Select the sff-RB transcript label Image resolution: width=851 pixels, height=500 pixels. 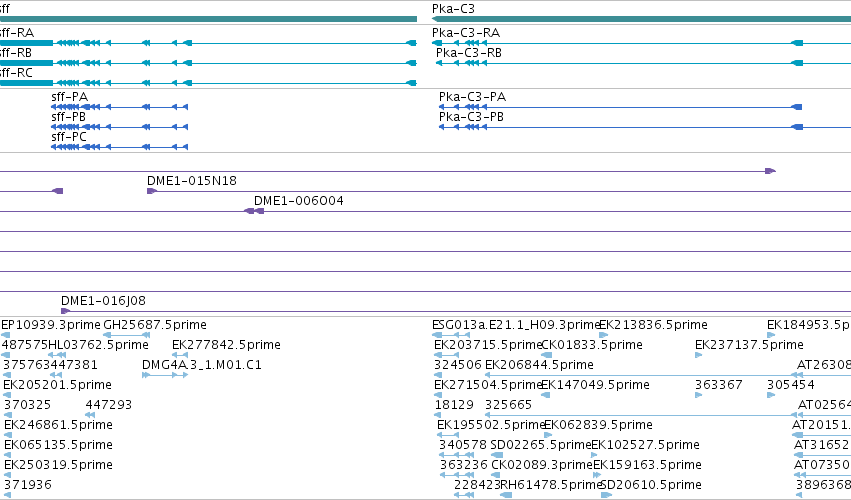(x=16, y=53)
